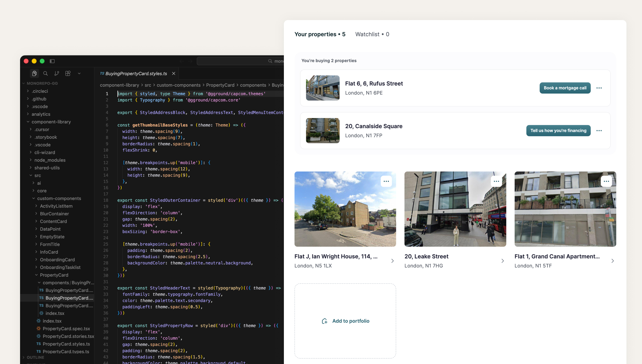Click Tell us how you're financing button
Screen dimensions: 642x364
[x=558, y=131]
